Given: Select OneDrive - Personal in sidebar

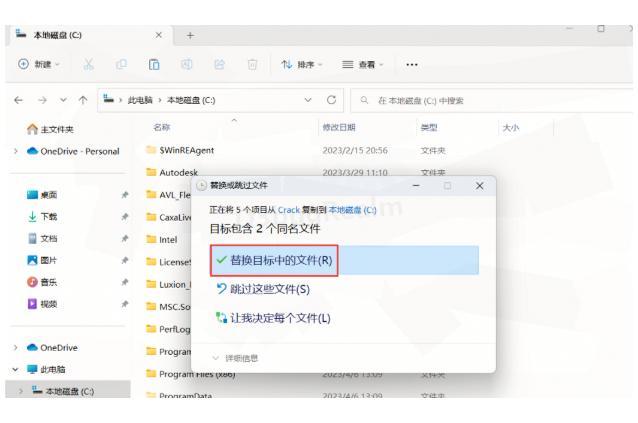Looking at the screenshot, I should 73,151.
